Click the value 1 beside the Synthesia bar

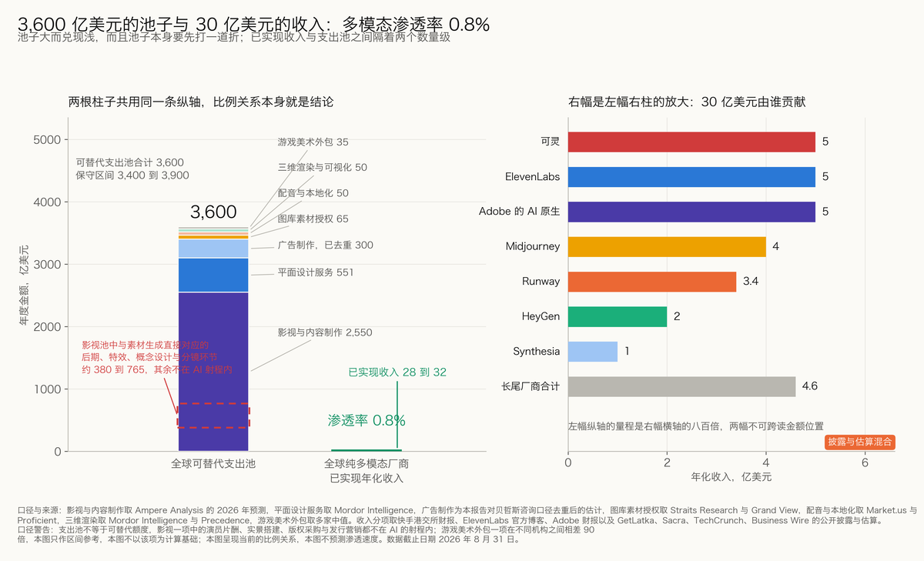628,352
